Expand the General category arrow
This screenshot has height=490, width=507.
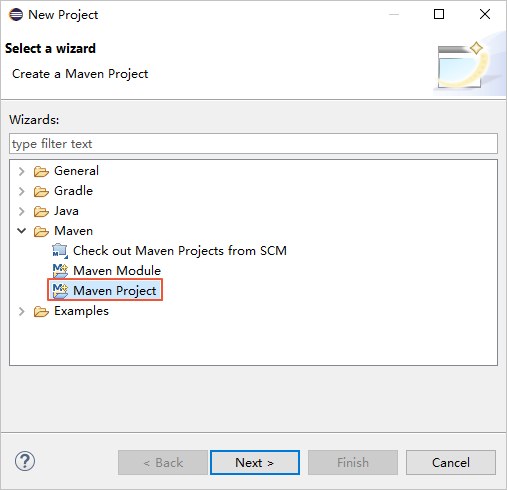point(22,171)
